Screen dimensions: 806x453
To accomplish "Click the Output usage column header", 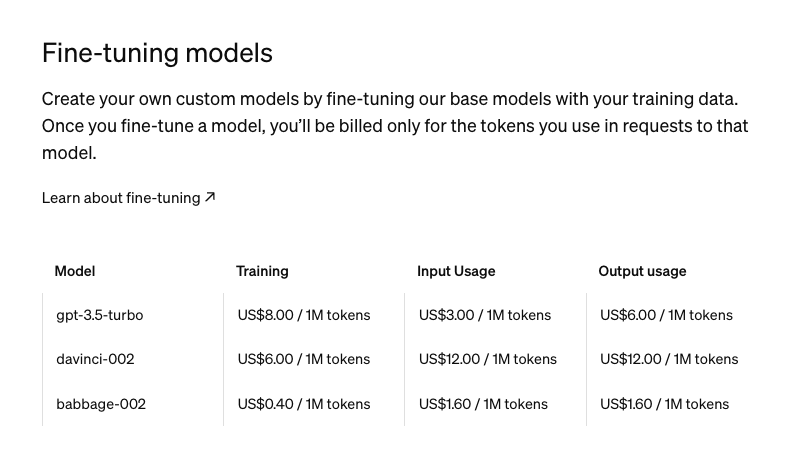I will click(642, 271).
